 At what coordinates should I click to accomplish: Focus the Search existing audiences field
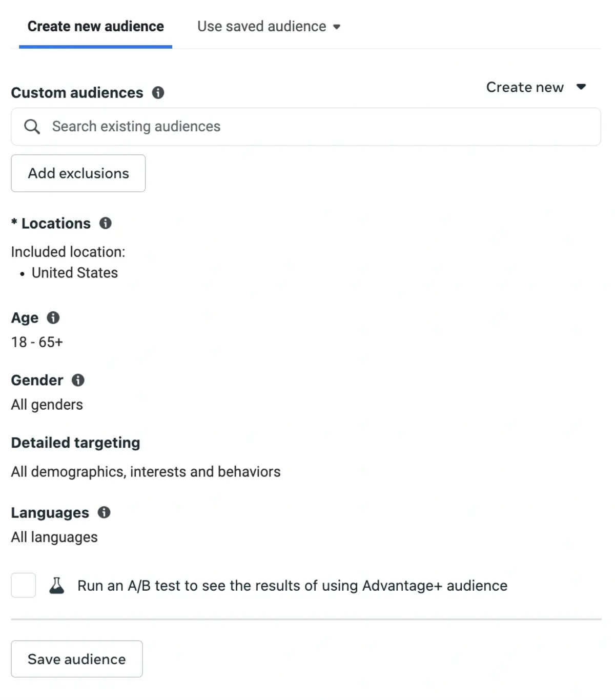pyautogui.click(x=306, y=127)
